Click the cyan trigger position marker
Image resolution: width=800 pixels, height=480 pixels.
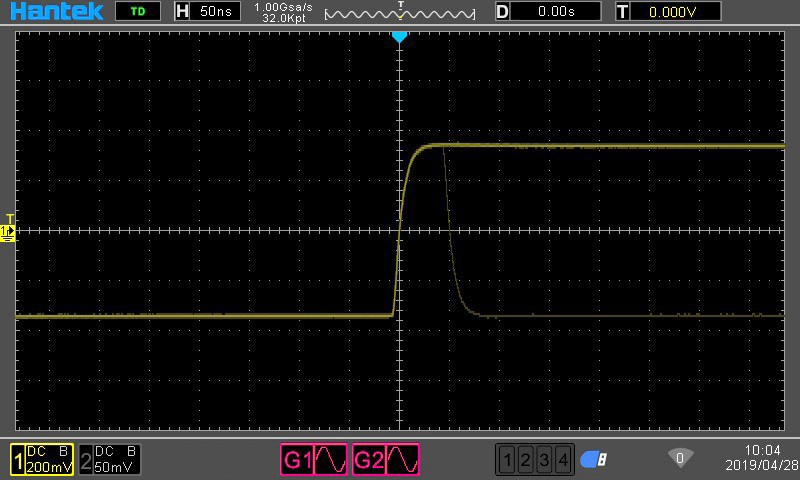click(x=399, y=38)
